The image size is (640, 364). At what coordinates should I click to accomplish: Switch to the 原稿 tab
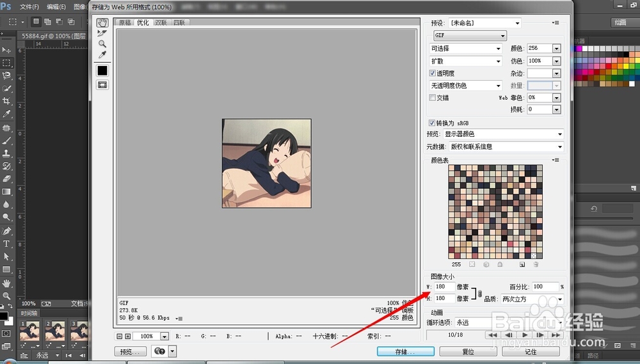[x=125, y=22]
